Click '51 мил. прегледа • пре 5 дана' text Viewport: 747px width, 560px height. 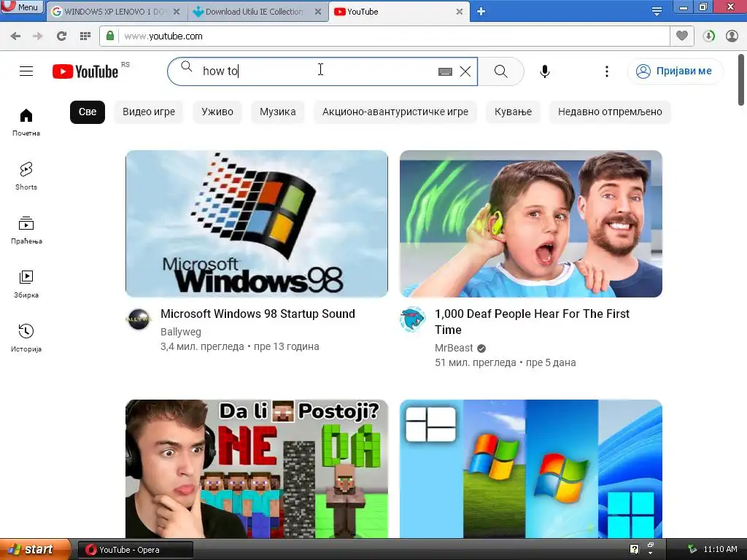[x=505, y=363]
